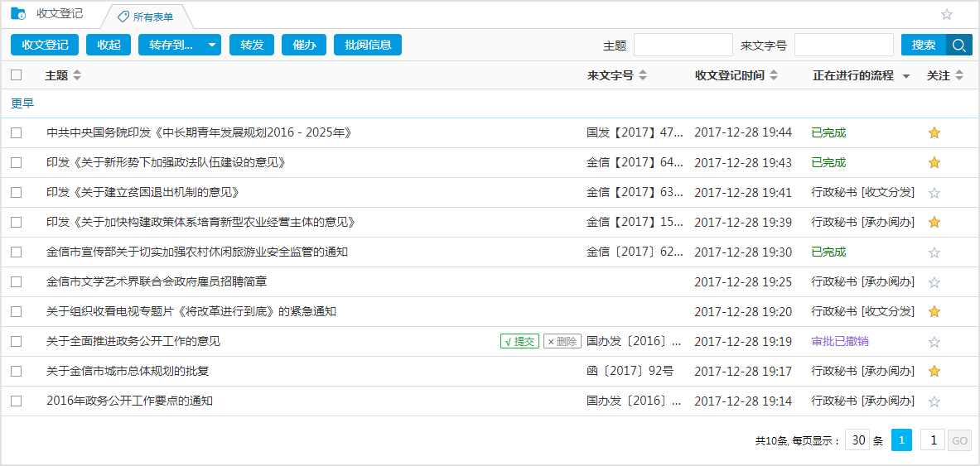Check the 中长期青年发展规划 row checkbox

pyautogui.click(x=17, y=132)
